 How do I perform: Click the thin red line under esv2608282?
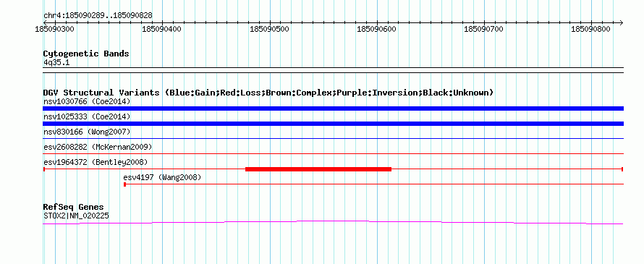[x=333, y=154]
